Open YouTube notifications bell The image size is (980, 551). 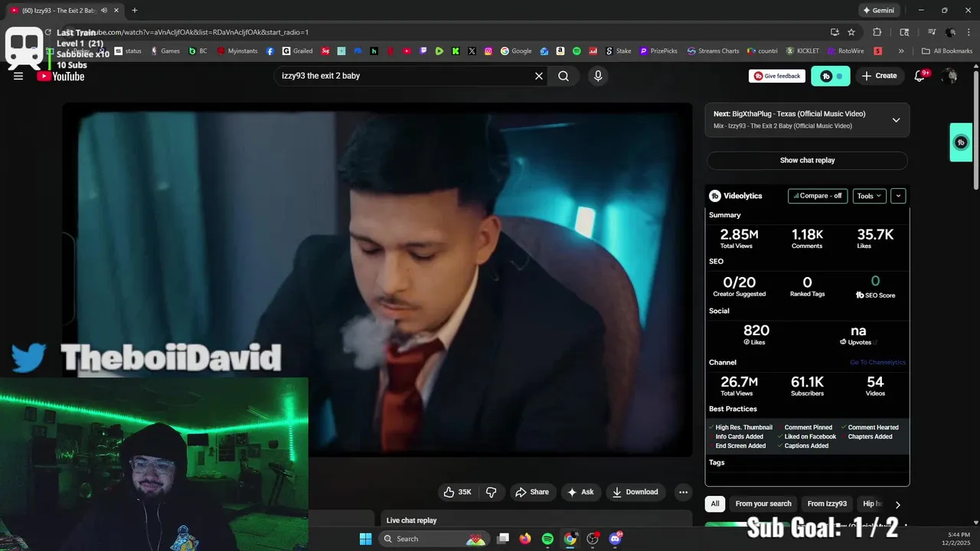[920, 76]
